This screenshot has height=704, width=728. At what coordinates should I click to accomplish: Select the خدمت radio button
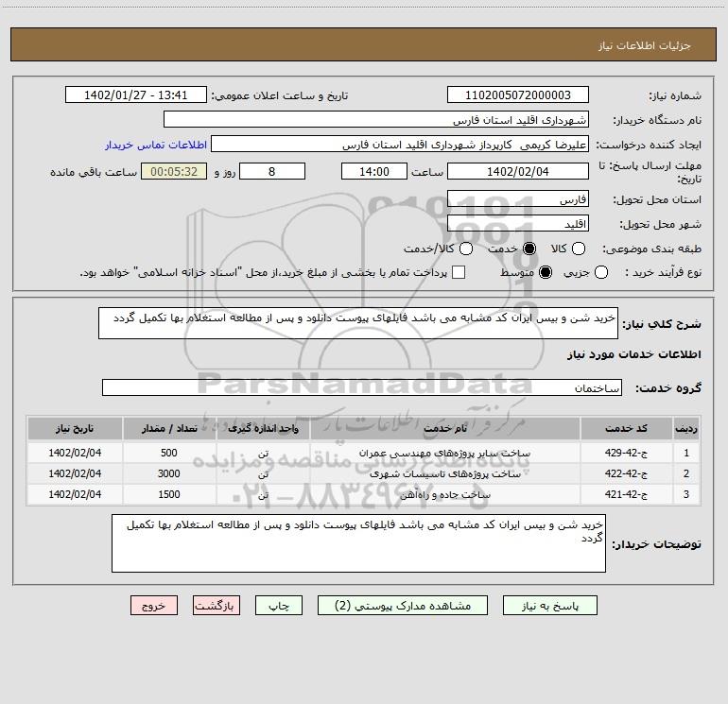pyautogui.click(x=529, y=249)
